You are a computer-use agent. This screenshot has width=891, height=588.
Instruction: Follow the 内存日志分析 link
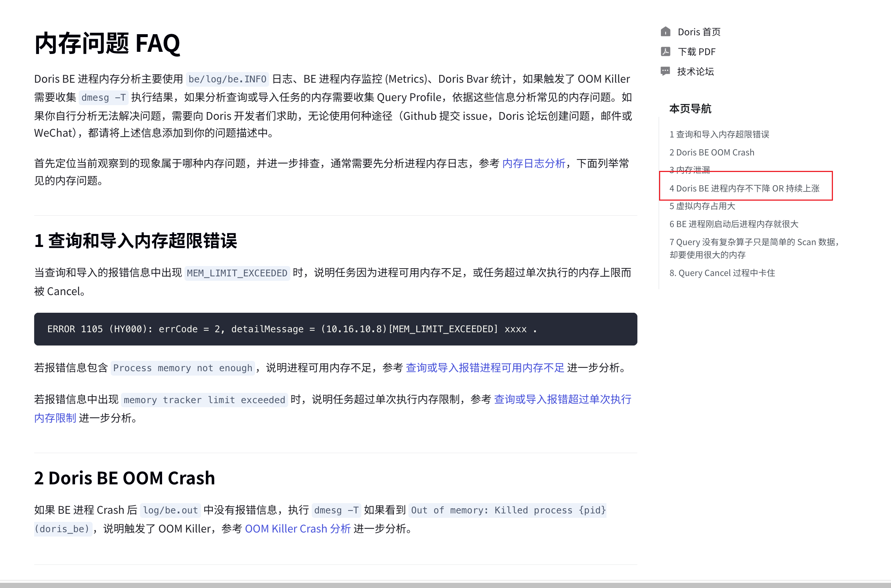click(x=533, y=163)
